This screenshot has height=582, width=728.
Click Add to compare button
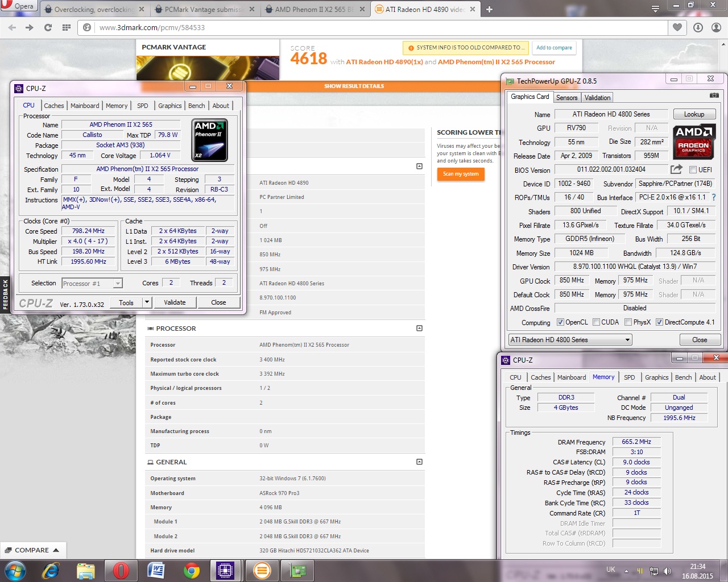[554, 48]
